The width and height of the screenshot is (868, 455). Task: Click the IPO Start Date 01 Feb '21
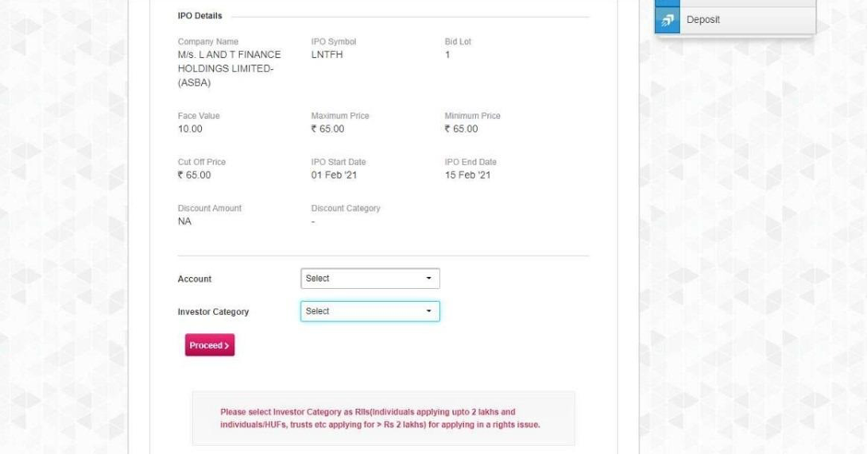[x=334, y=175]
